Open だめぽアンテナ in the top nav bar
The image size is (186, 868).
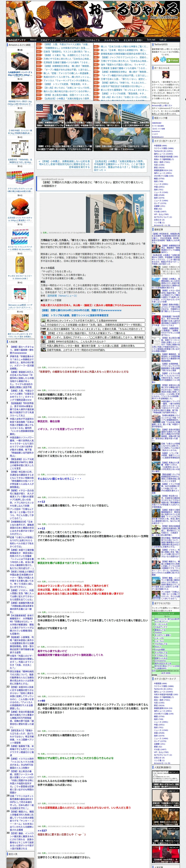48,40
